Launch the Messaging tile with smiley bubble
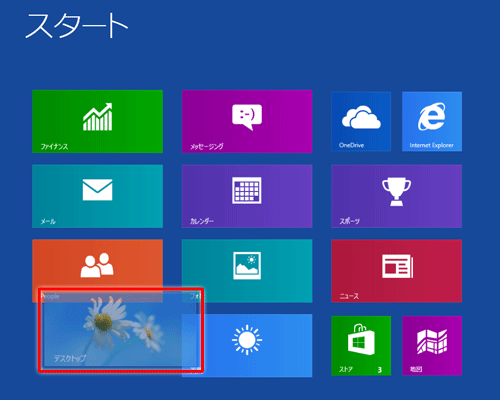The height and width of the screenshot is (400, 500). (x=247, y=121)
